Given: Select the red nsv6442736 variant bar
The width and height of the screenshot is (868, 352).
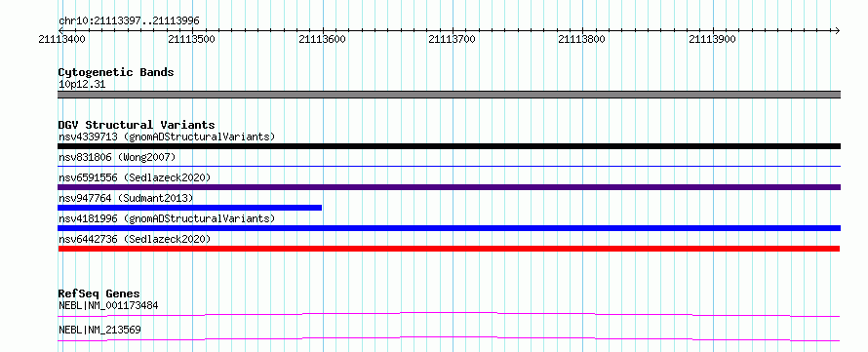Looking at the screenshot, I should (x=449, y=249).
